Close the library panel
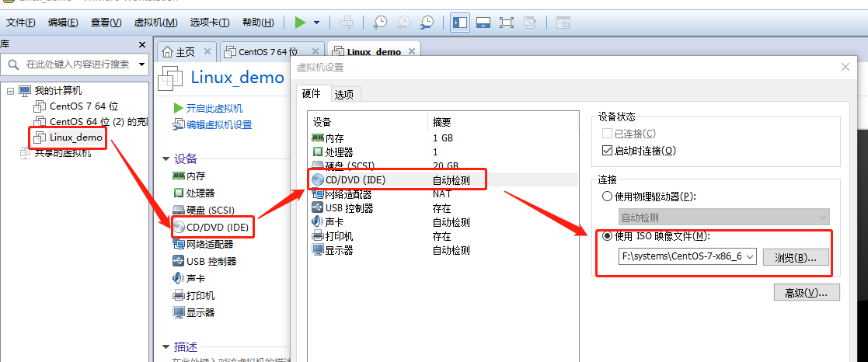Viewport: 868px width, 362px height. click(x=141, y=45)
